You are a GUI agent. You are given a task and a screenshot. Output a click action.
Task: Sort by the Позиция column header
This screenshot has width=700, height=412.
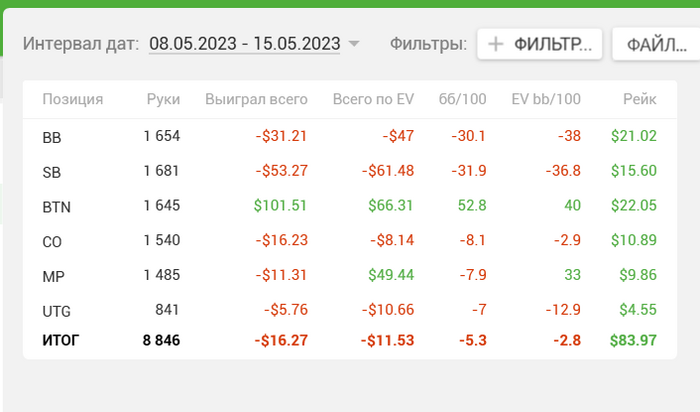point(73,99)
